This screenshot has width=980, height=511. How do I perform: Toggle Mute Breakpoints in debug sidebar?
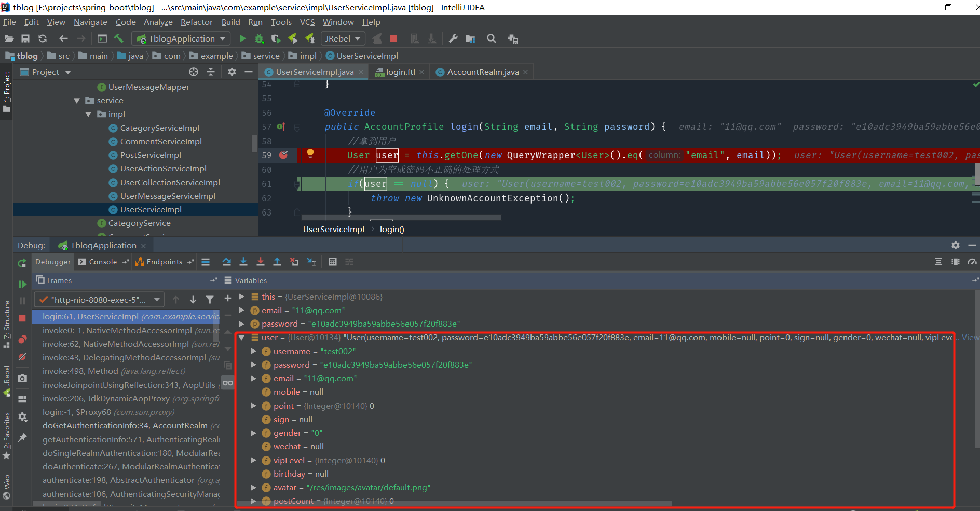(22, 357)
